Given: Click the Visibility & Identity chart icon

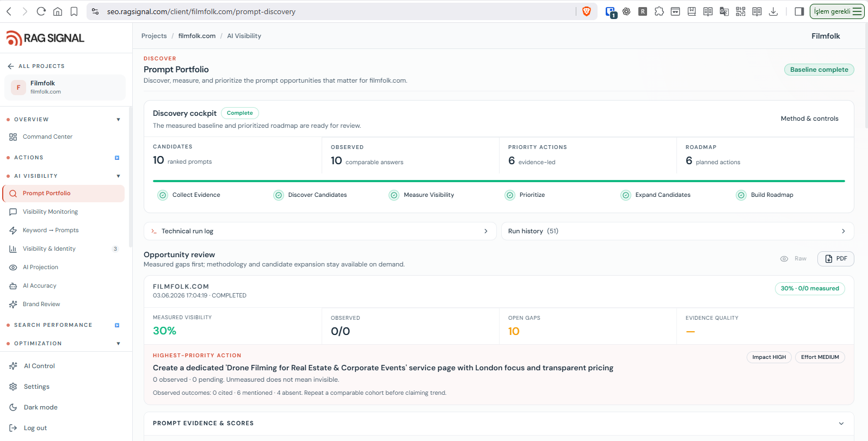Looking at the screenshot, I should click(x=13, y=249).
